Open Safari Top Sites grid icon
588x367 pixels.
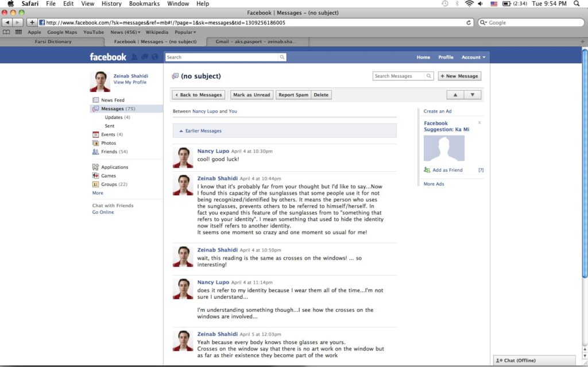pos(18,32)
